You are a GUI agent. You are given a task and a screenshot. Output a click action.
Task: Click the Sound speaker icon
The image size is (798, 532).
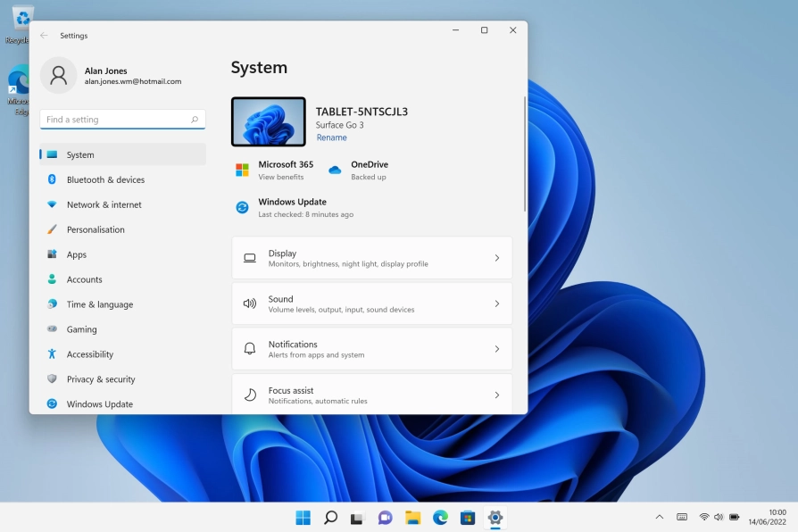coord(252,303)
